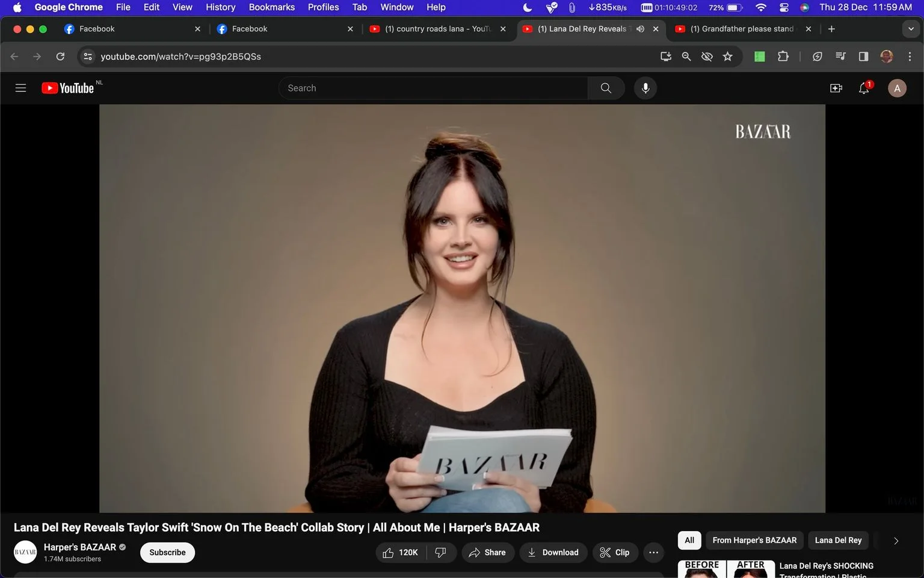
Task: Like the video showing 120K
Action: pos(401,552)
